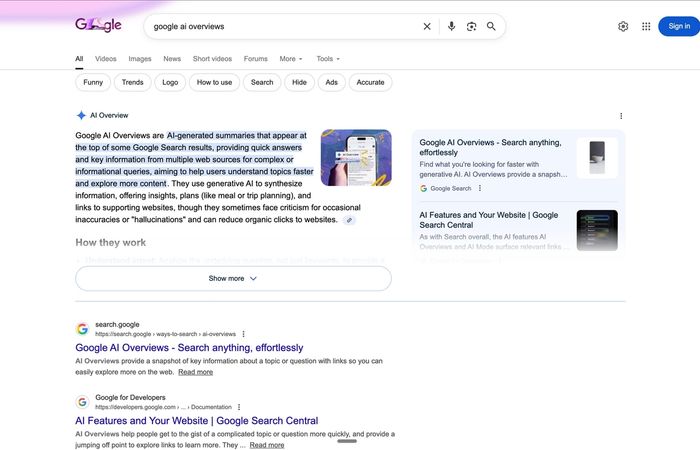Click the Google Search source favicon in side card
This screenshot has height=450, width=700.
pos(423,188)
